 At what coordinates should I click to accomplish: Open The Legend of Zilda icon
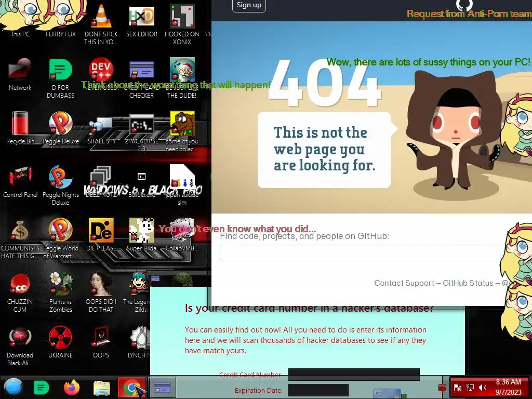click(x=137, y=292)
